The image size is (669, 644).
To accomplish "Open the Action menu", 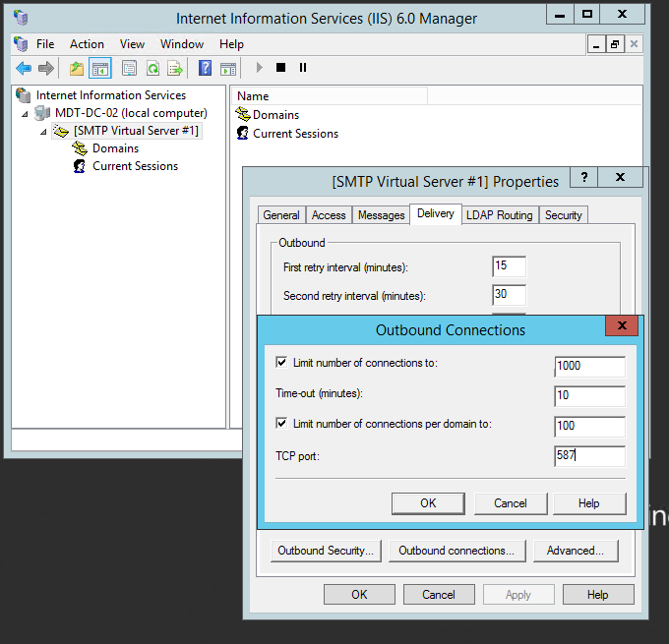I will pos(87,44).
